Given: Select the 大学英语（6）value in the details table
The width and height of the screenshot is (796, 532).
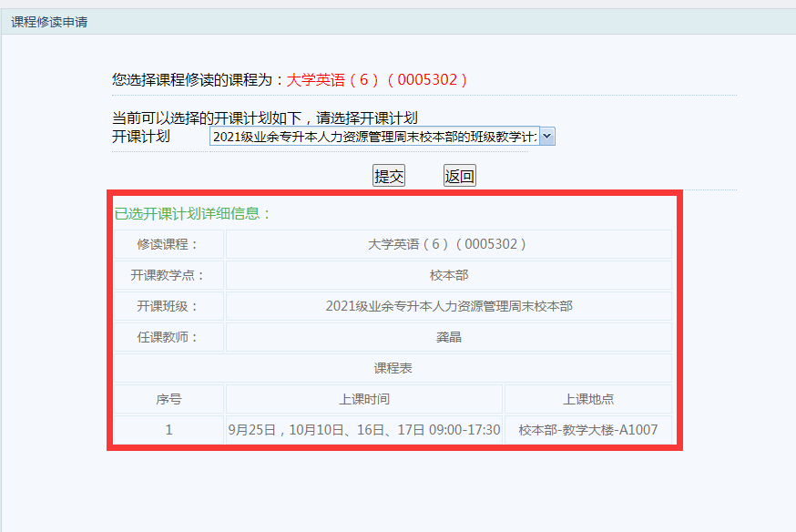Looking at the screenshot, I should [x=448, y=244].
